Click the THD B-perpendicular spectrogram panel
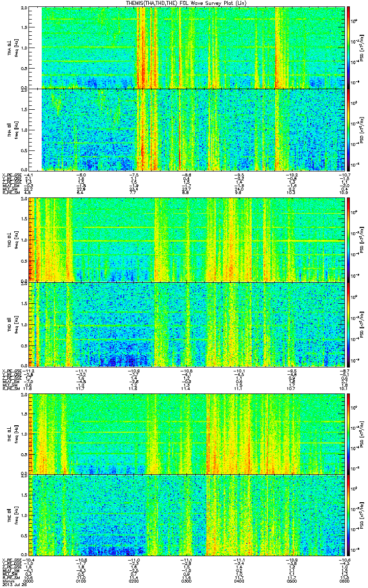368x588 pixels. [x=187, y=240]
